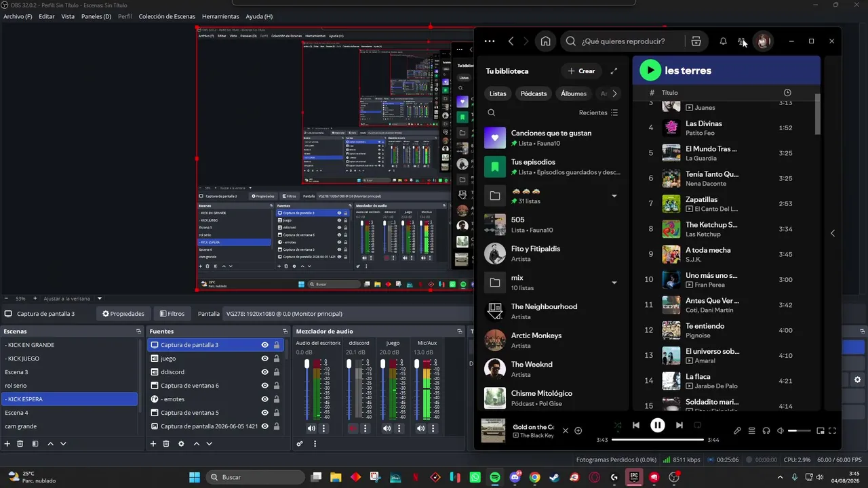Open the OBS Vista menu

pyautogui.click(x=68, y=16)
